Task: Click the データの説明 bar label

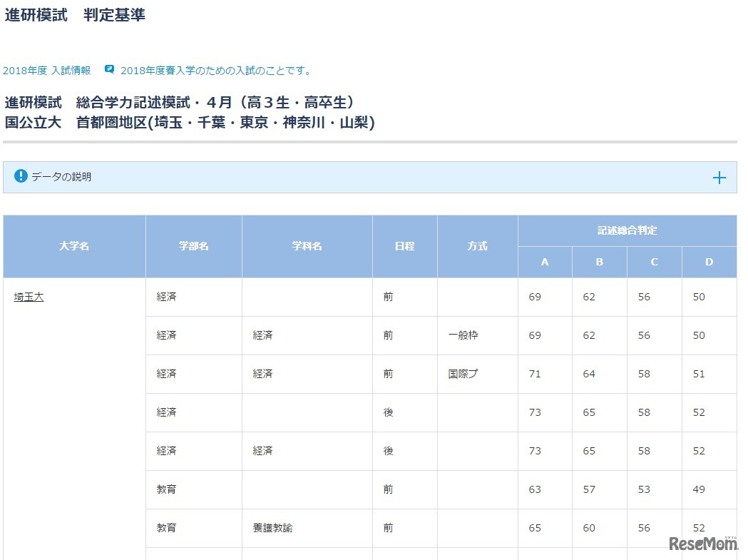Action: (61, 177)
